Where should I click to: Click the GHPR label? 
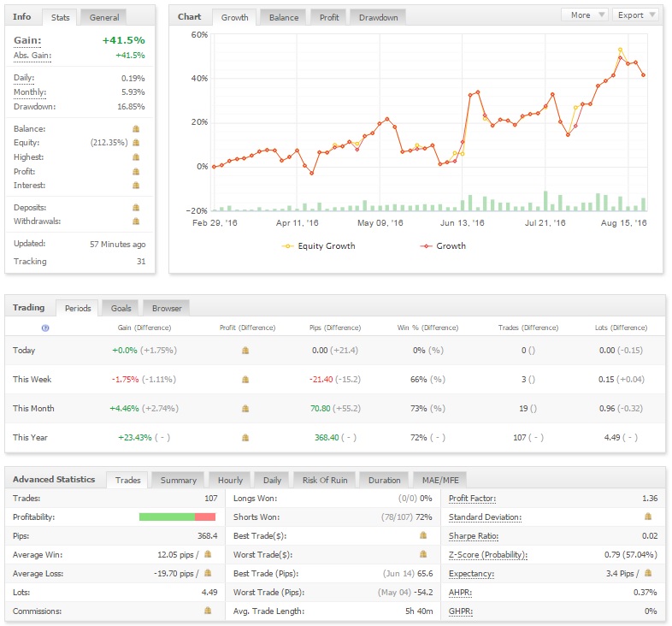(461, 611)
